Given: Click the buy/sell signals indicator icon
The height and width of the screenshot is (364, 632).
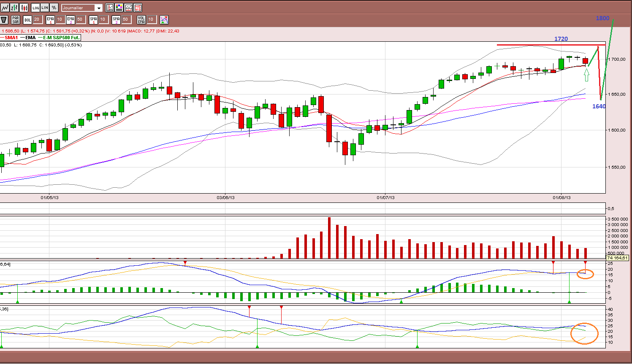Looking at the screenshot, I should pyautogui.click(x=164, y=19).
